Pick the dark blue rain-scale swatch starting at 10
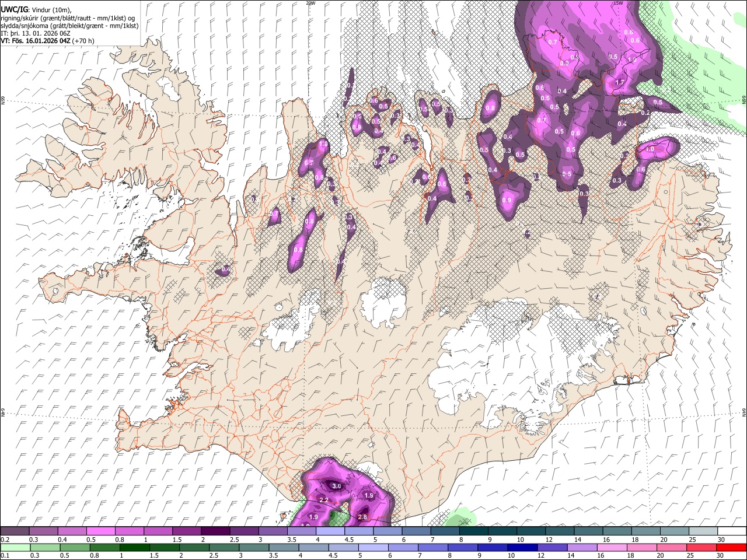Viewport: 747px width, 560px height. [522, 548]
